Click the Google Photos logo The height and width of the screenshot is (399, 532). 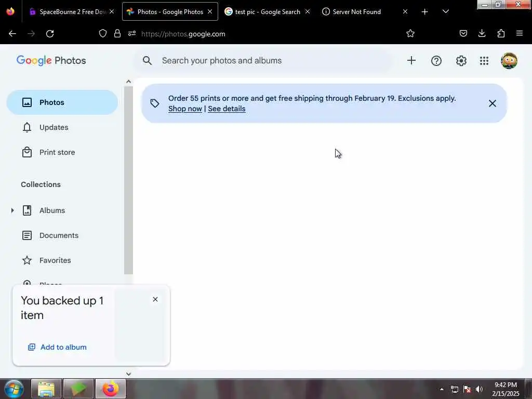pyautogui.click(x=51, y=60)
